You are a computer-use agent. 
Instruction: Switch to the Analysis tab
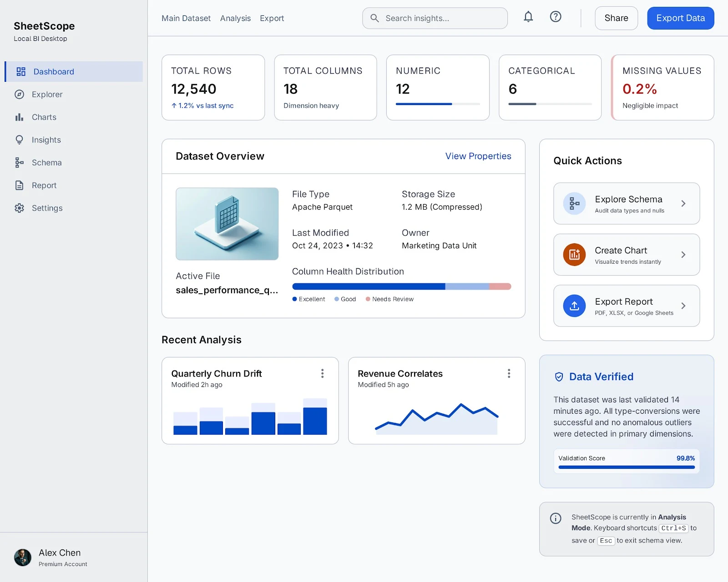235,18
